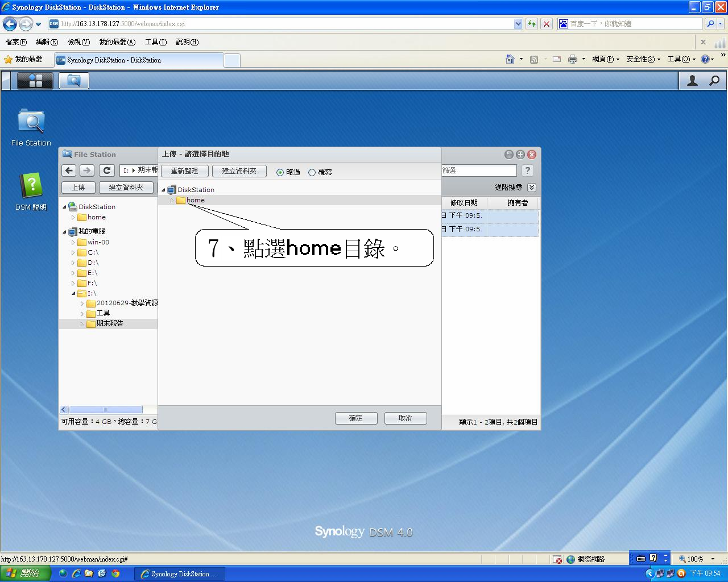Collapse the I:\ drive node
Screen dimensions: 728x582
73,293
